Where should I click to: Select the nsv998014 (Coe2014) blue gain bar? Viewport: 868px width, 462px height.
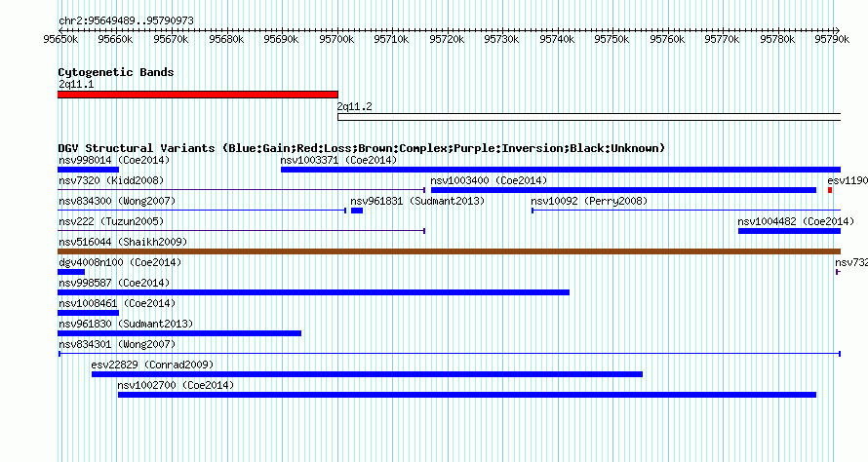(88, 170)
